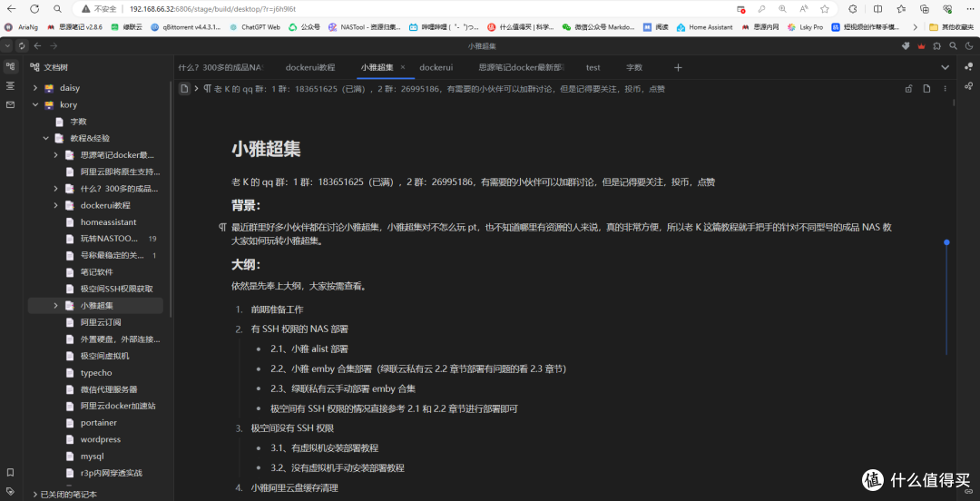Expand the breadcrumb chevron arrow
The width and height of the screenshot is (980, 501).
click(196, 89)
